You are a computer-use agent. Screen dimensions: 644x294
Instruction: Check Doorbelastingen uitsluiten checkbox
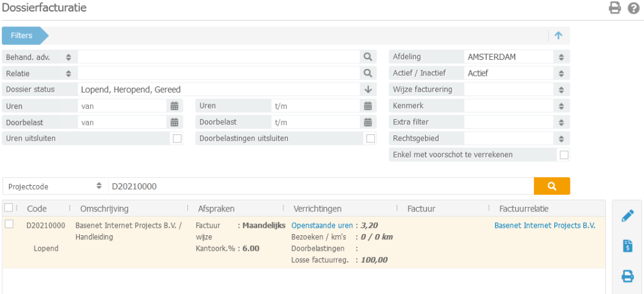[x=370, y=138]
